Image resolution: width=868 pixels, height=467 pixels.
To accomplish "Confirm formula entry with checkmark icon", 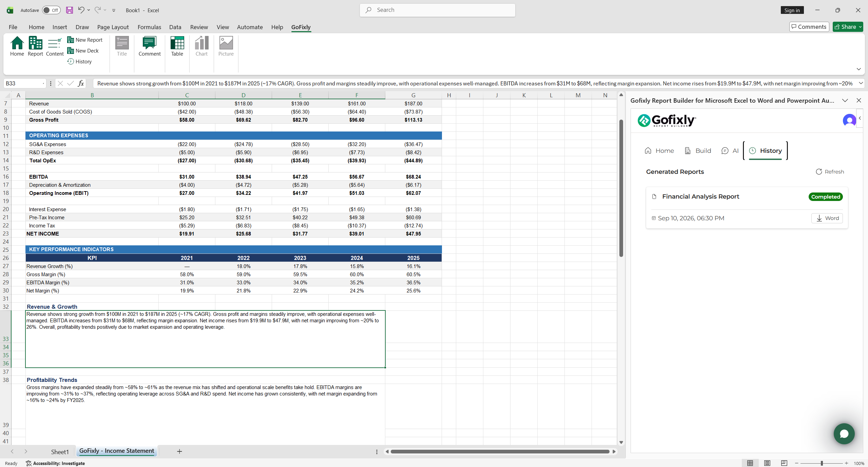I will click(x=70, y=83).
